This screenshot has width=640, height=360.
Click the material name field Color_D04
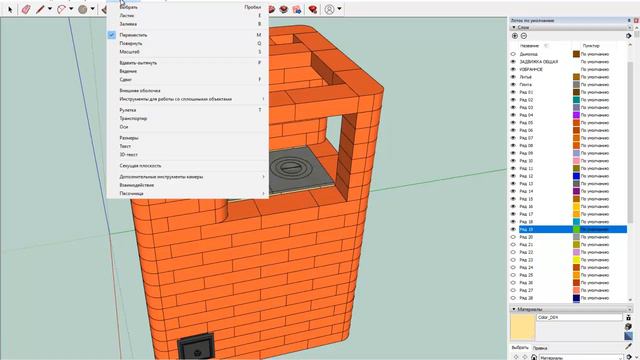pyautogui.click(x=579, y=317)
